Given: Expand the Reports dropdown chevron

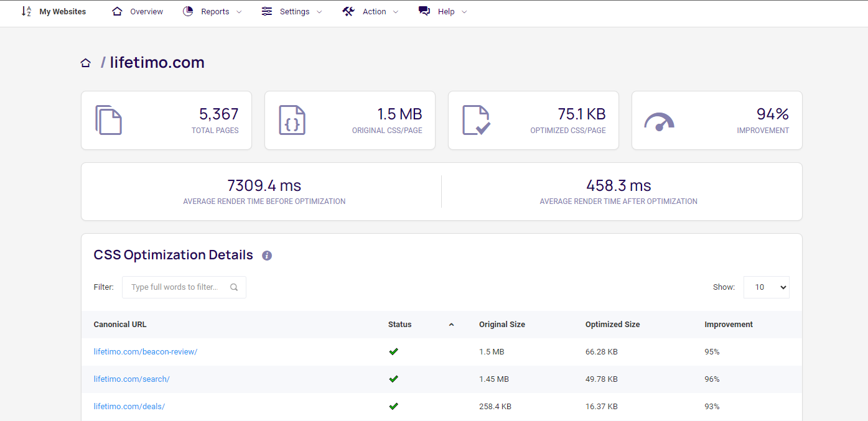Looking at the screenshot, I should coord(240,11).
